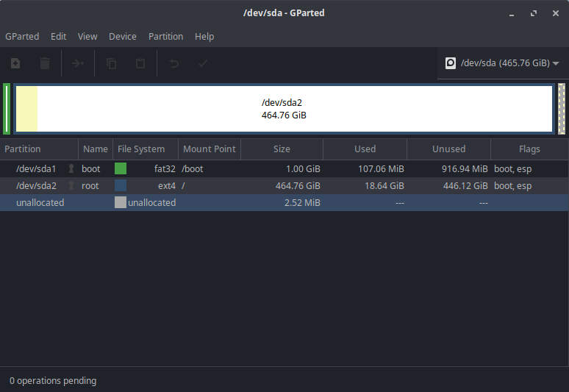569x392 pixels.
Task: Click the green fat32 color swatch
Action: pos(121,168)
